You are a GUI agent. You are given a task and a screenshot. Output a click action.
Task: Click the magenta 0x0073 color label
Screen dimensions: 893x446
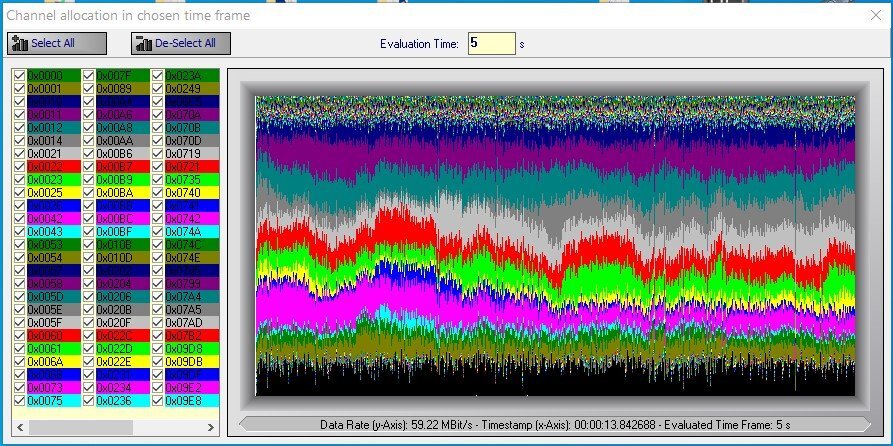tap(54, 388)
